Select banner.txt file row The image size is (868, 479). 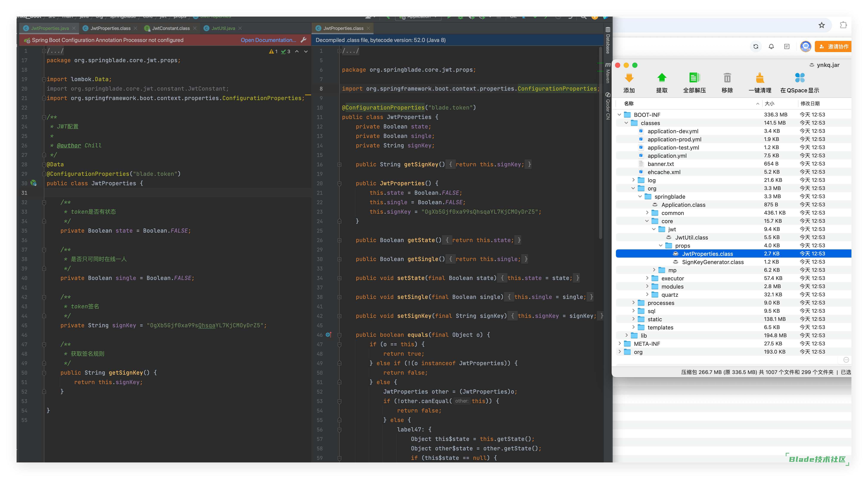(x=733, y=164)
